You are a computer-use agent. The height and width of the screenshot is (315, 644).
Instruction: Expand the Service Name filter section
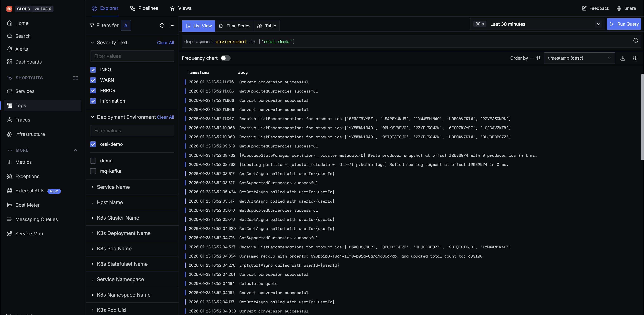click(x=113, y=187)
